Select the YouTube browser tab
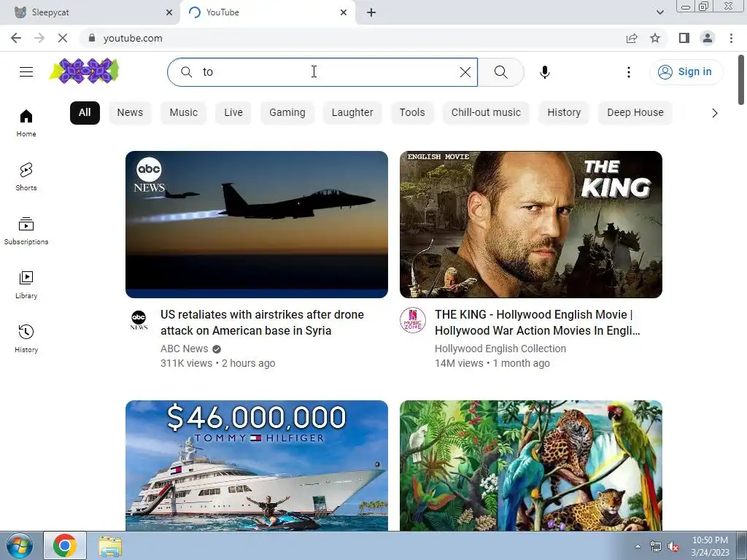The width and height of the screenshot is (747, 560). [267, 12]
